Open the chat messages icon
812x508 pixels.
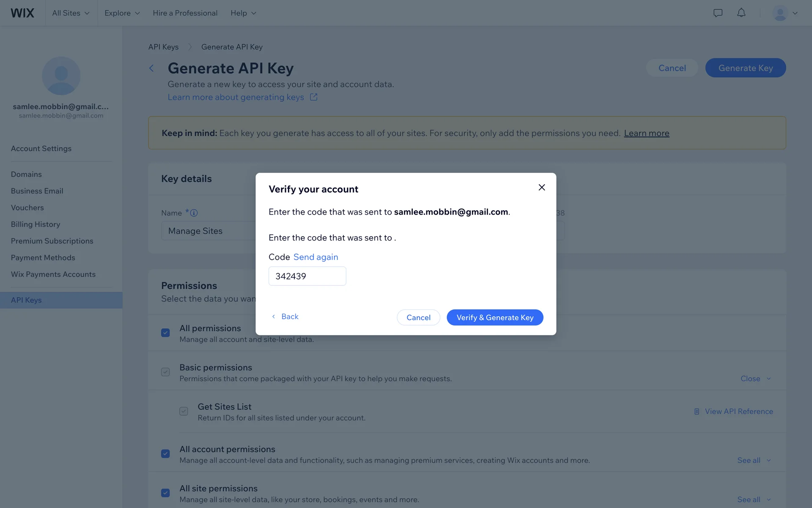(x=718, y=13)
